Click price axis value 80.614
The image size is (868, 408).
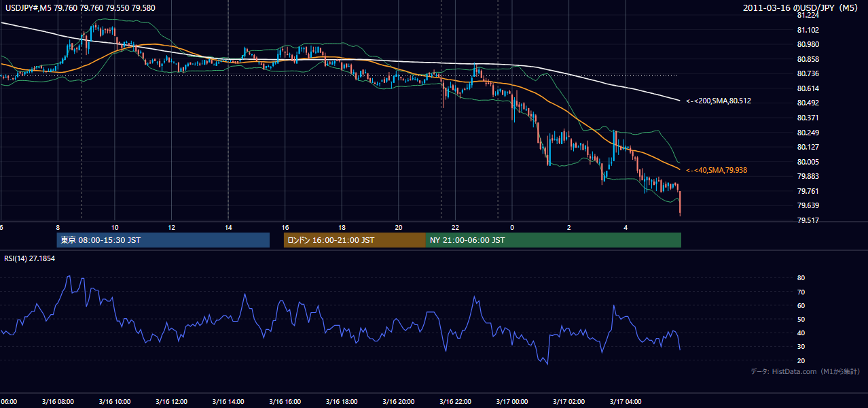click(808, 88)
